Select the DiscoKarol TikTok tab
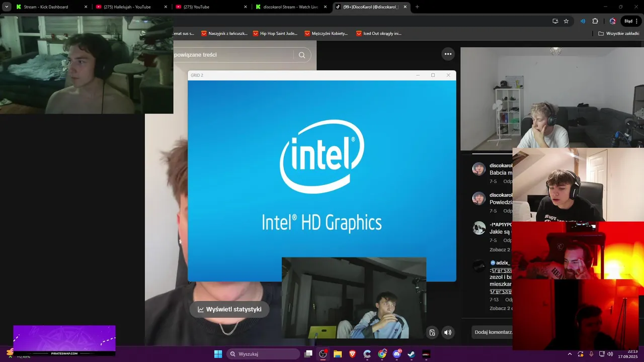 [x=371, y=7]
